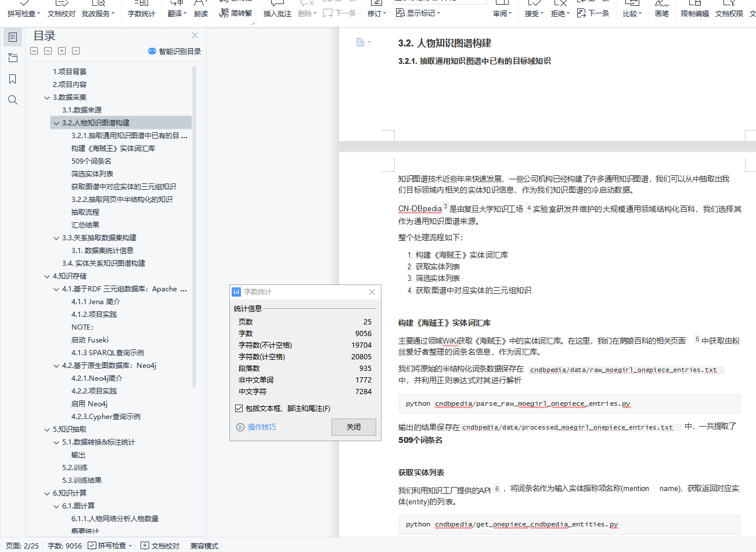Viewport: 756px width, 552px height.
Task: Click 字数: 9056 in the status bar
Action: click(64, 546)
